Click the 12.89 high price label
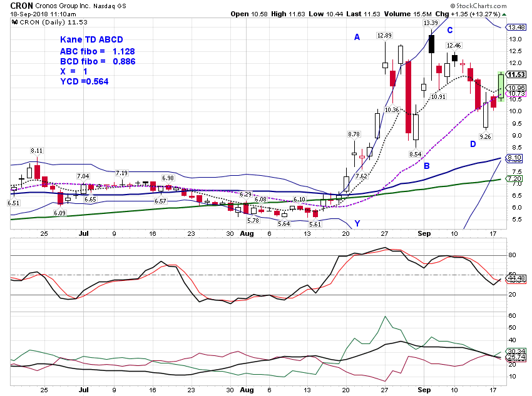The width and height of the screenshot is (532, 396). click(x=384, y=35)
